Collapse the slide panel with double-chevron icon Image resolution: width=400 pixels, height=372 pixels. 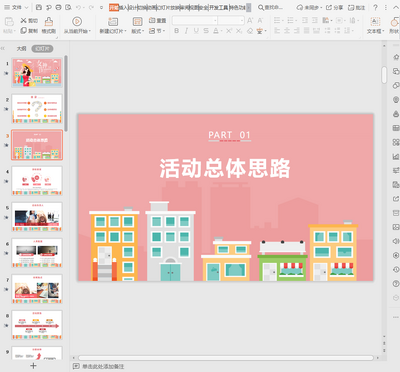click(3, 49)
